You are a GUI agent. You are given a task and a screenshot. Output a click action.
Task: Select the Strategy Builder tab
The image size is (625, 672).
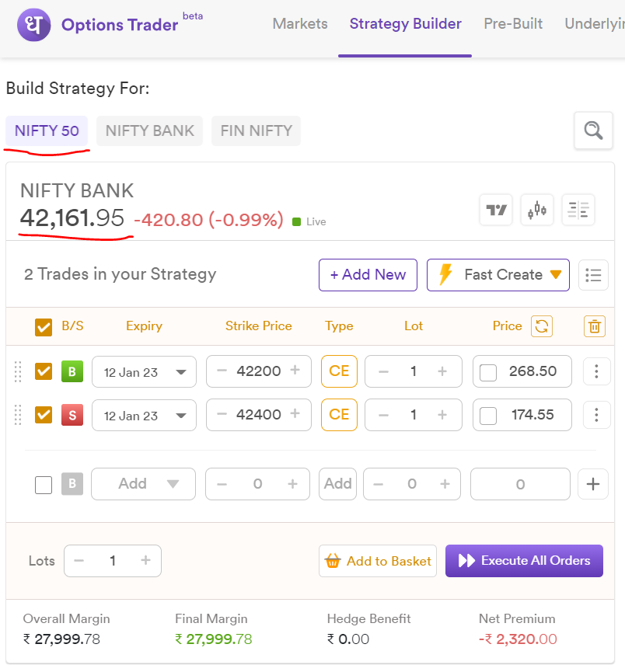405,24
